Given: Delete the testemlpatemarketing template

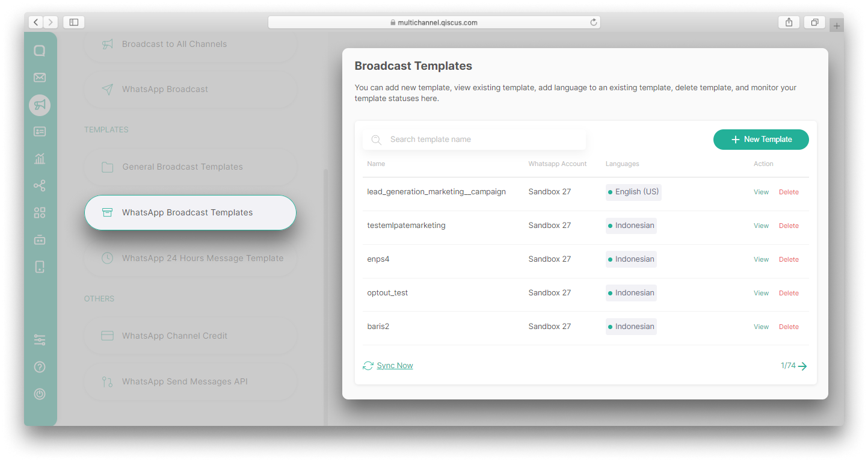Looking at the screenshot, I should pyautogui.click(x=789, y=226).
